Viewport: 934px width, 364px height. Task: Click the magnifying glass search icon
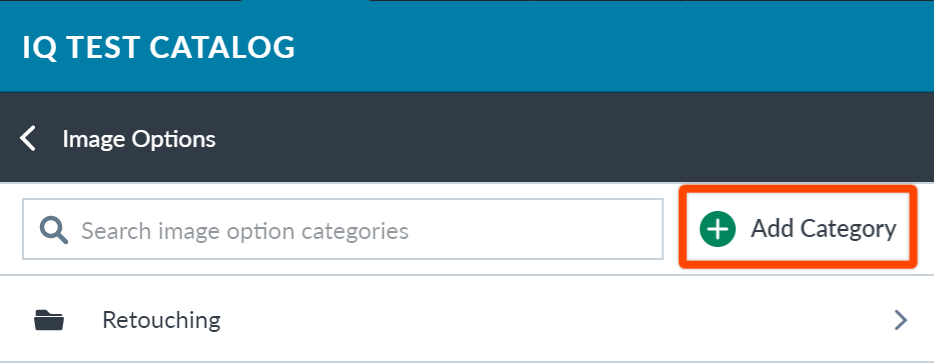(54, 230)
